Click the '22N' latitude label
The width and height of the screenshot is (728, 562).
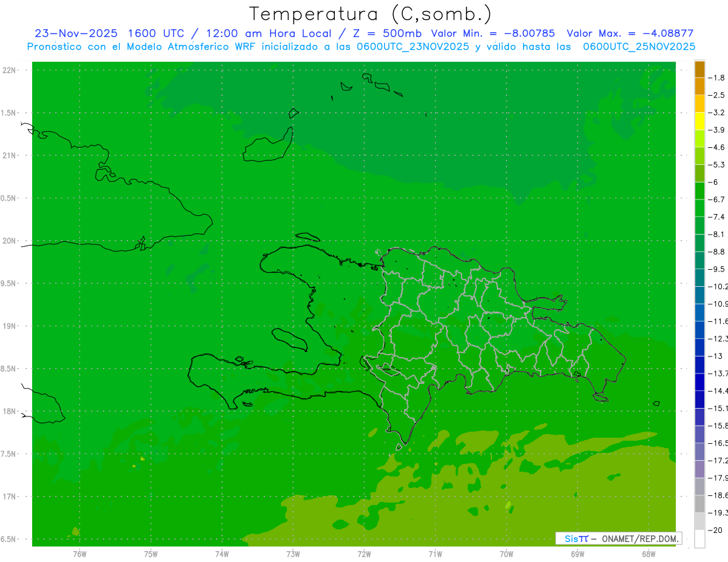[x=10, y=70]
